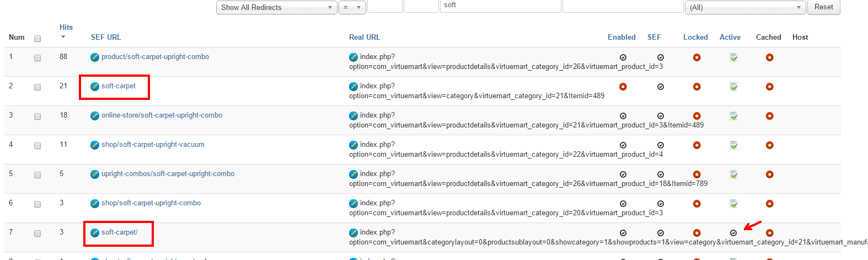Image resolution: width=868 pixels, height=260 pixels.
Task: Open the shop/soft-carpet-upright-vacuum link
Action: pos(153,145)
